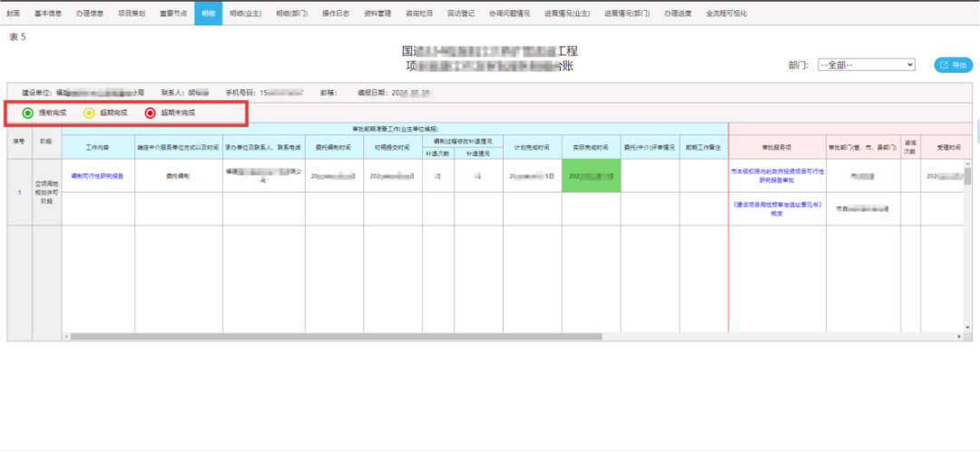980x466 pixels.
Task: Click the 审批前期准备工作(业主单位填报) group header
Action: coord(395,128)
